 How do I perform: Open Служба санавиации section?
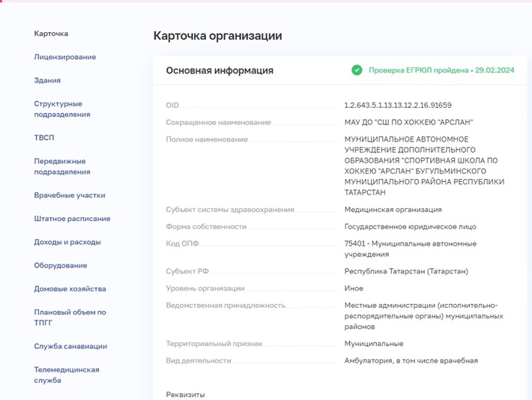[70, 346]
